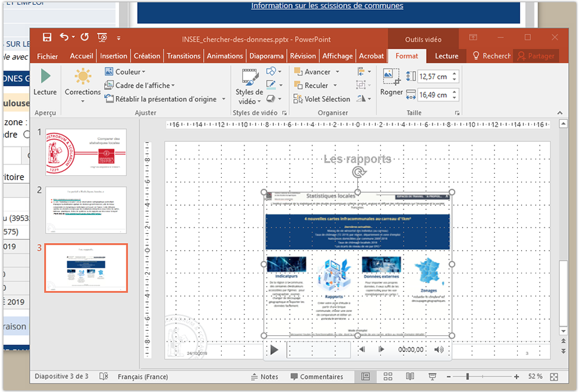The width and height of the screenshot is (579, 392).
Task: Open the Volet Sélection pane
Action: pos(322,99)
